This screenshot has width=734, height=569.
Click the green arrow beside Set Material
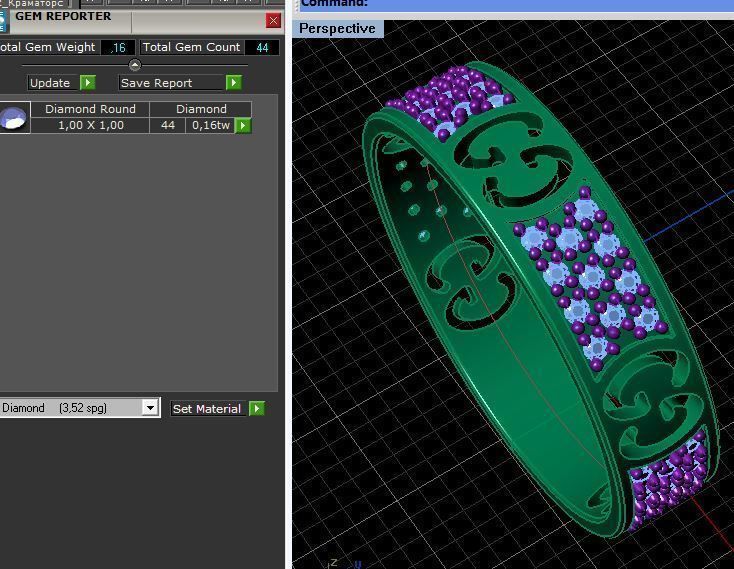click(257, 409)
